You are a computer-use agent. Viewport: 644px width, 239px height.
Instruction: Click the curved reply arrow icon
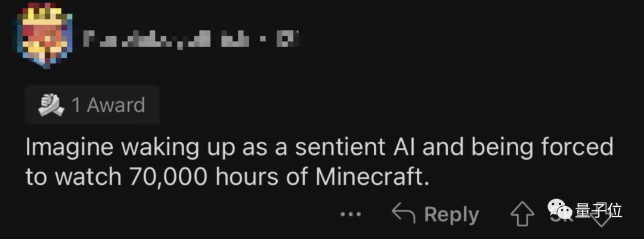click(403, 214)
